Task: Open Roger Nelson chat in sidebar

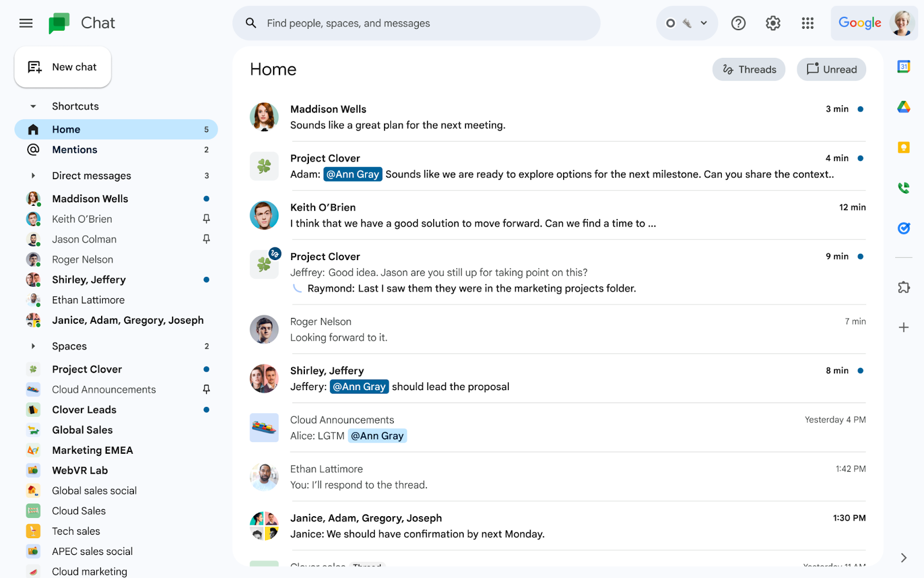Action: (x=116, y=260)
